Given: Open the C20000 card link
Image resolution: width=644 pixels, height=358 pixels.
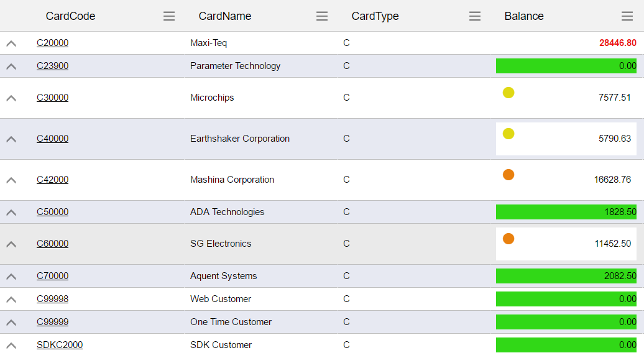Looking at the screenshot, I should 53,43.
